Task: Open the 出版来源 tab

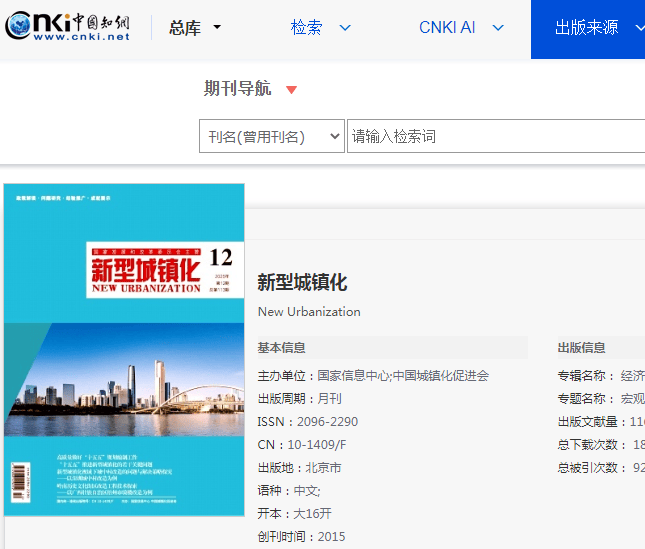Action: click(x=588, y=29)
